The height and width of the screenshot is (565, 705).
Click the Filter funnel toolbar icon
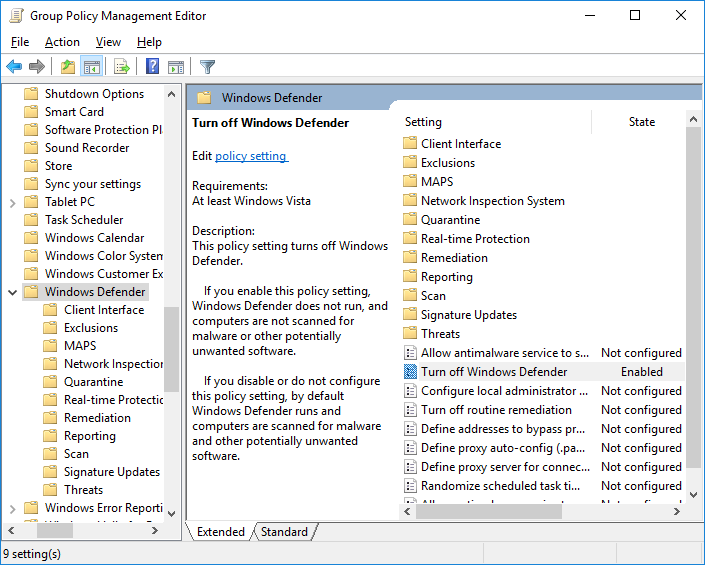(x=207, y=67)
